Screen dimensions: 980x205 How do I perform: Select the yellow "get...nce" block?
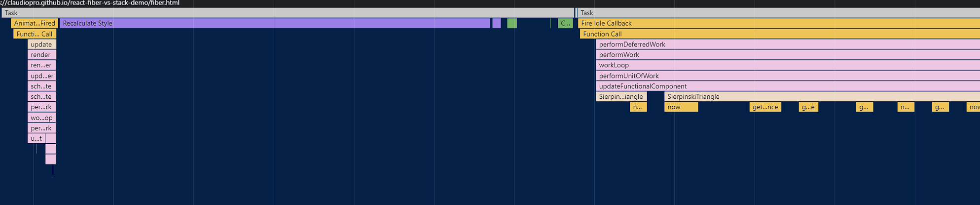[765, 107]
